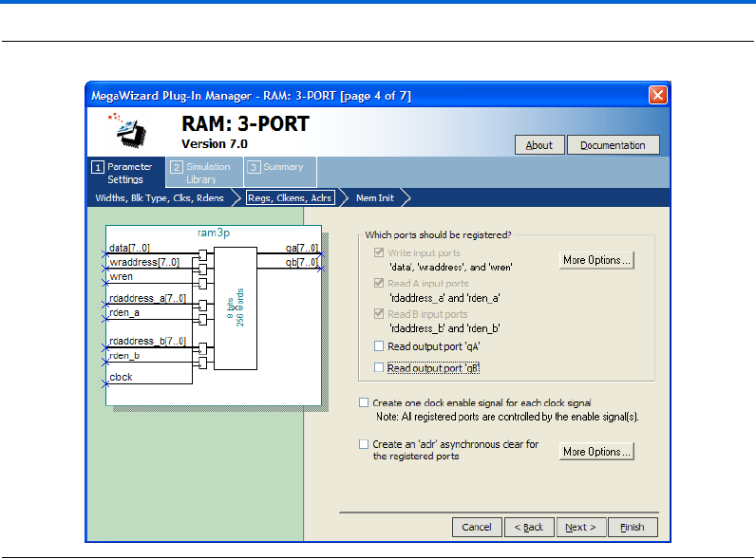Click the 'RAM: 3-PORT' heading
756x559 pixels.
(x=245, y=123)
